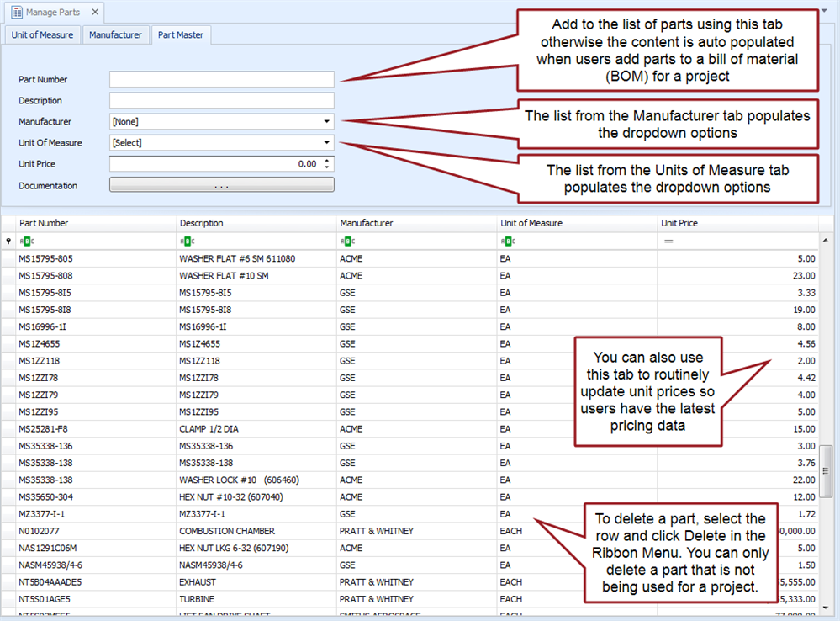
Task: Close the Manage Parts document tab
Action: (x=95, y=13)
